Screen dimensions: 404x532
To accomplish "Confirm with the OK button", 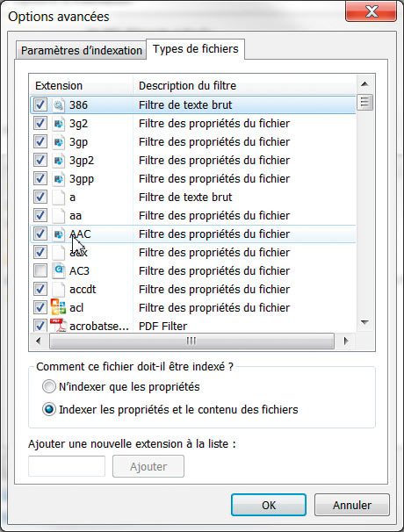I will click(x=269, y=505).
